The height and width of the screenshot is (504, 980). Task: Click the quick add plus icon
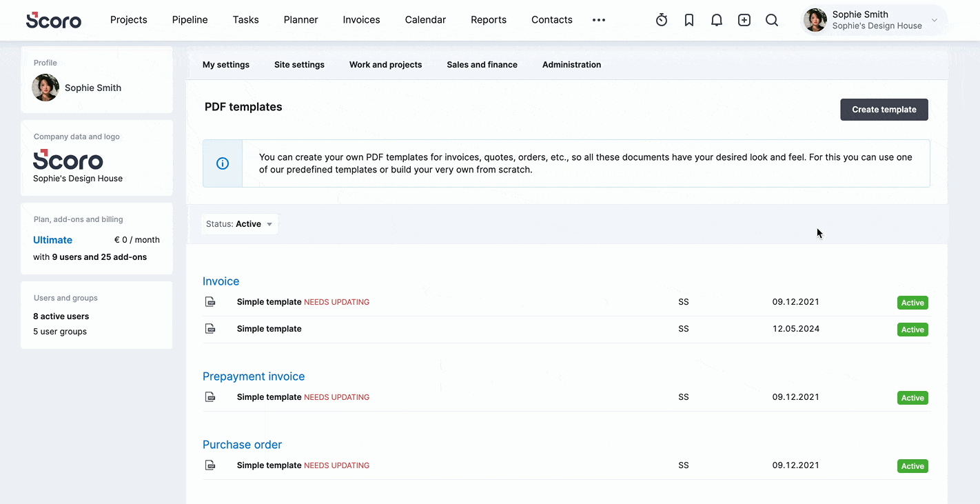pyautogui.click(x=744, y=20)
